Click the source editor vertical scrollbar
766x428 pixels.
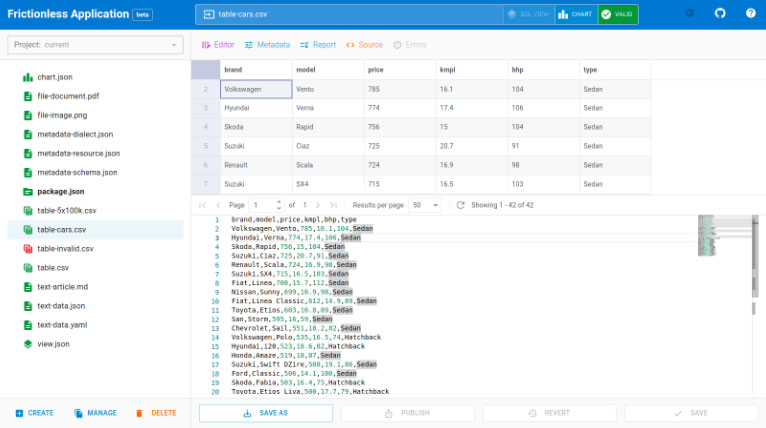(x=755, y=256)
